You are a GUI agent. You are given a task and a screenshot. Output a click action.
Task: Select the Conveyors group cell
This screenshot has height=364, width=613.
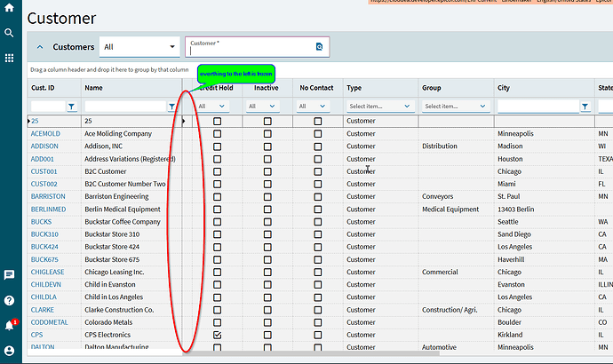[x=437, y=196]
